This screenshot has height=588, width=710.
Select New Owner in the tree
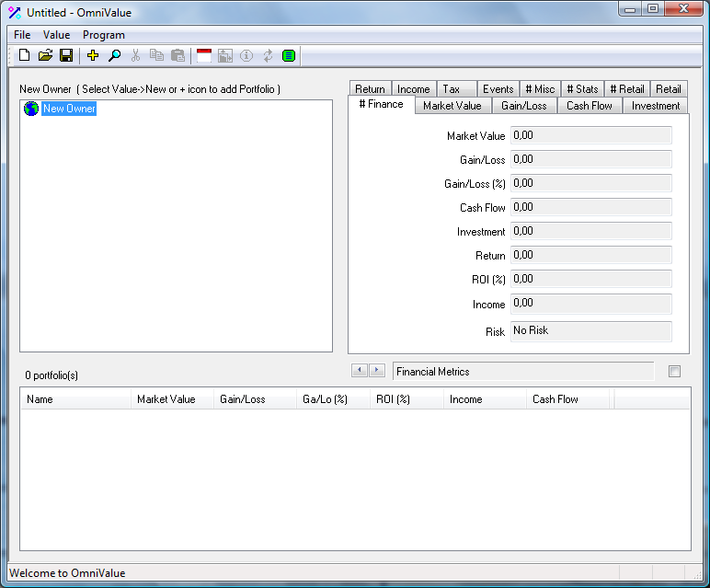pos(69,109)
